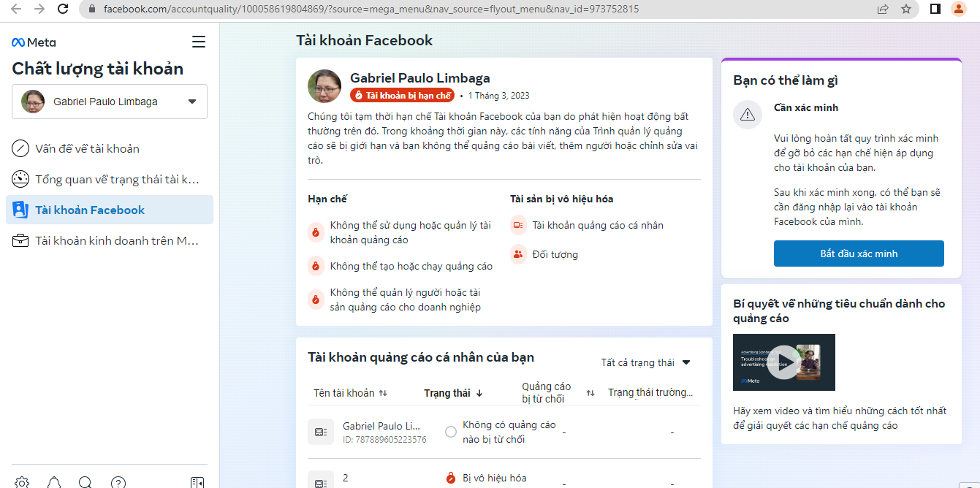This screenshot has width=980, height=488.
Task: Open the help question mark icon
Action: point(118,482)
